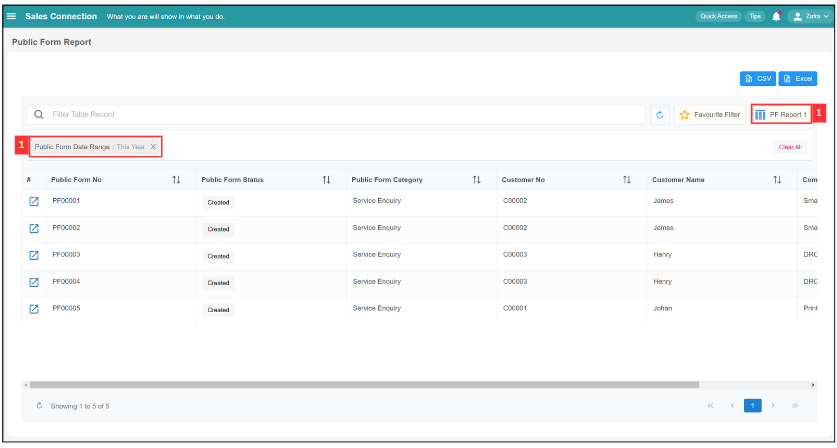Click the Filter Table Record search field
Screen dimensions: 837x448
336,115
